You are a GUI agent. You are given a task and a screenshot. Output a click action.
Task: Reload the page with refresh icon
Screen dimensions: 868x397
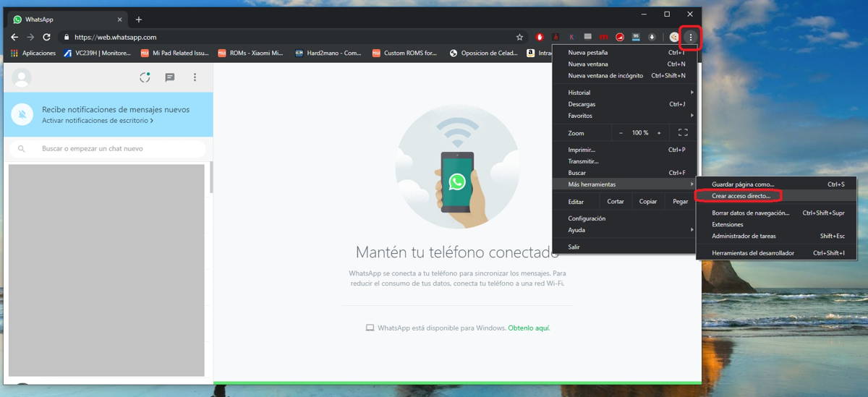46,37
